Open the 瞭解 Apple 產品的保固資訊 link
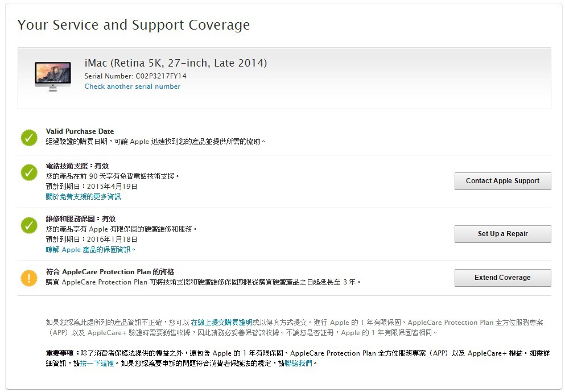This screenshot has width=565, height=392. (90, 250)
